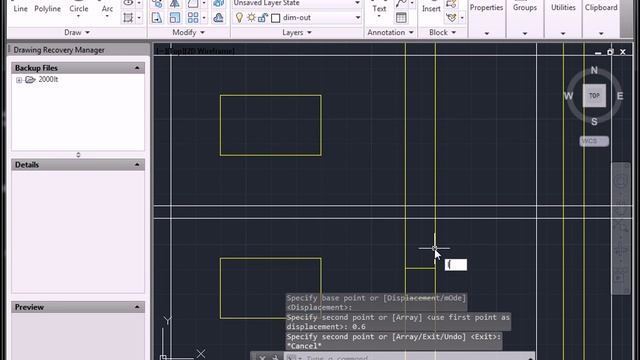The image size is (640, 360).
Task: Click the Mirror tool in Modify panel
Action: point(175,4)
